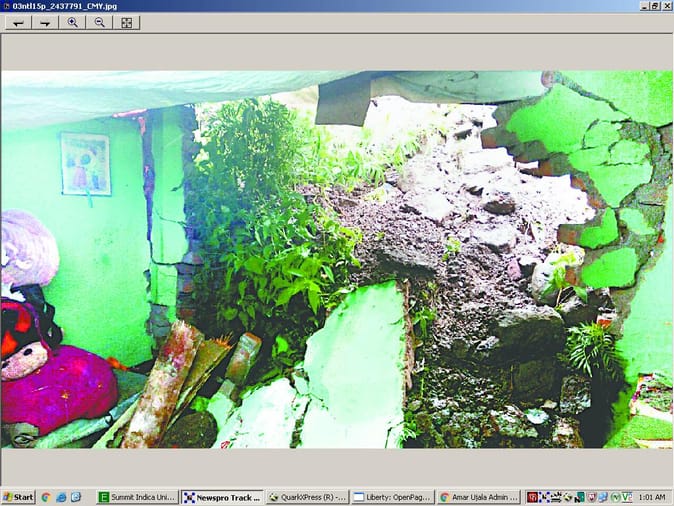The image size is (674, 506).
Task: Click the third quick launch icon
Action: pyautogui.click(x=76, y=497)
